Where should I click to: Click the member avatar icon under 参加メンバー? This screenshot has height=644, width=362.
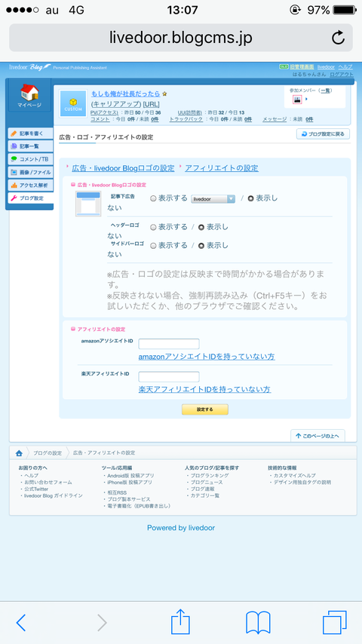(297, 100)
